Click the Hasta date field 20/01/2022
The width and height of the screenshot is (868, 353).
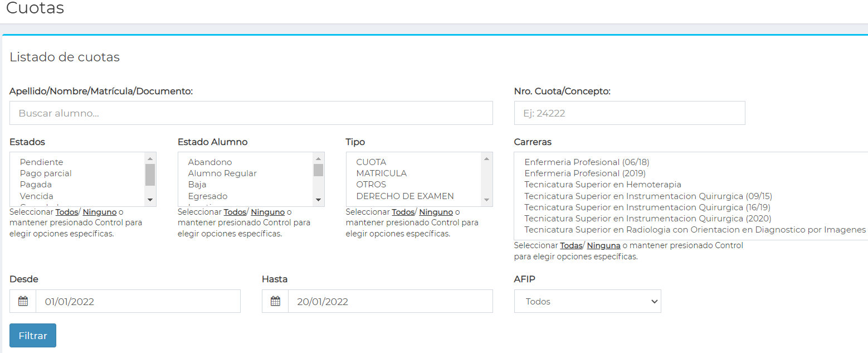click(x=391, y=301)
